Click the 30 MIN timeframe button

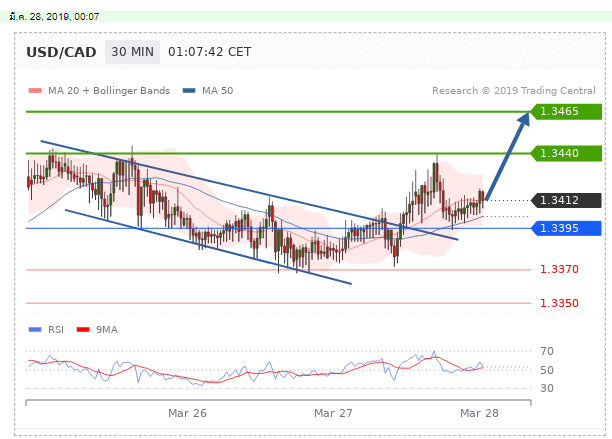(132, 52)
